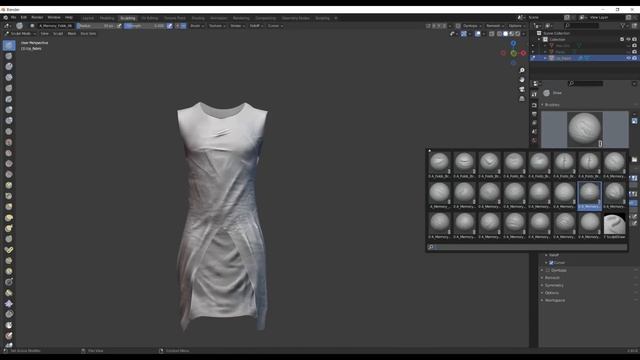Open the Render menu

click(37, 18)
